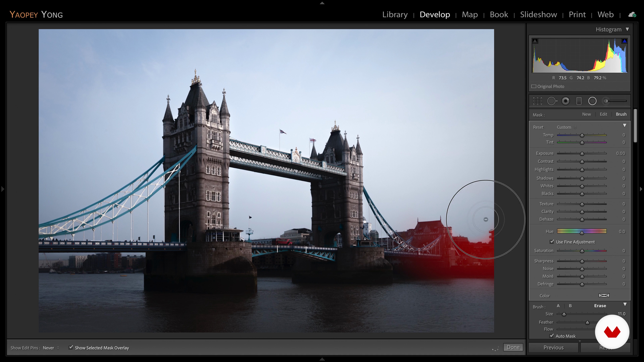The height and width of the screenshot is (362, 644).
Task: Click the Done button
Action: coord(513,347)
